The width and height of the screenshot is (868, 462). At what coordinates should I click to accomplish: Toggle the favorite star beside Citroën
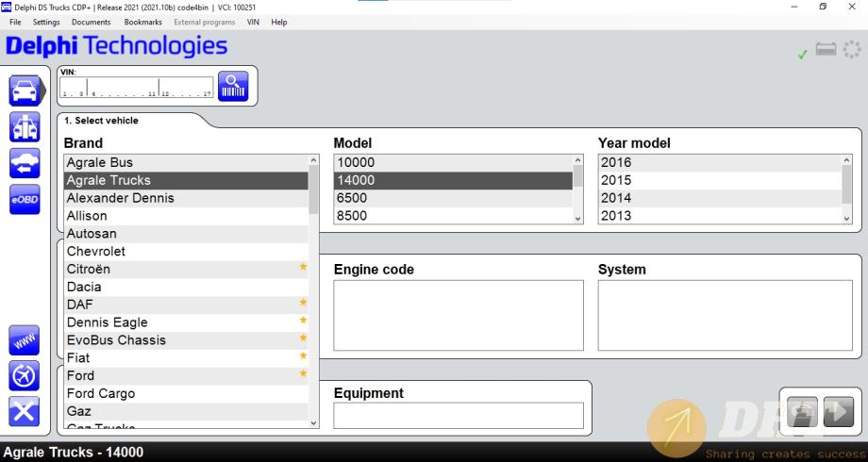coord(304,267)
